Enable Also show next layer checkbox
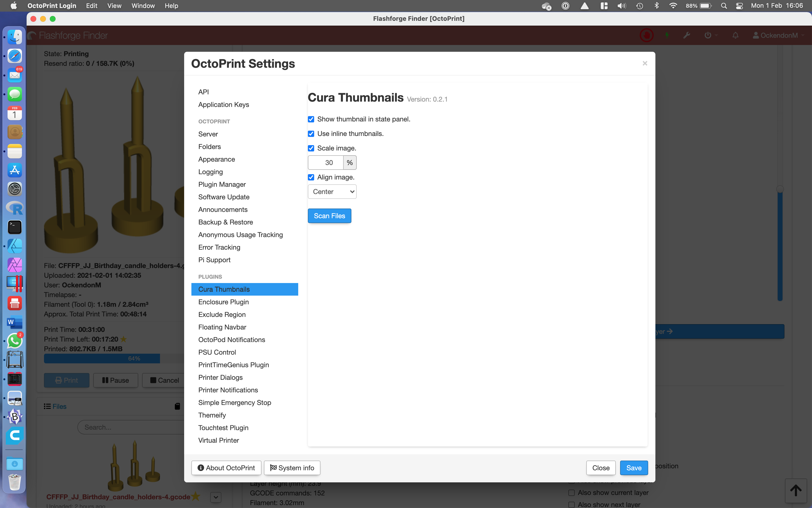Viewport: 812px width, 508px height. point(572,505)
